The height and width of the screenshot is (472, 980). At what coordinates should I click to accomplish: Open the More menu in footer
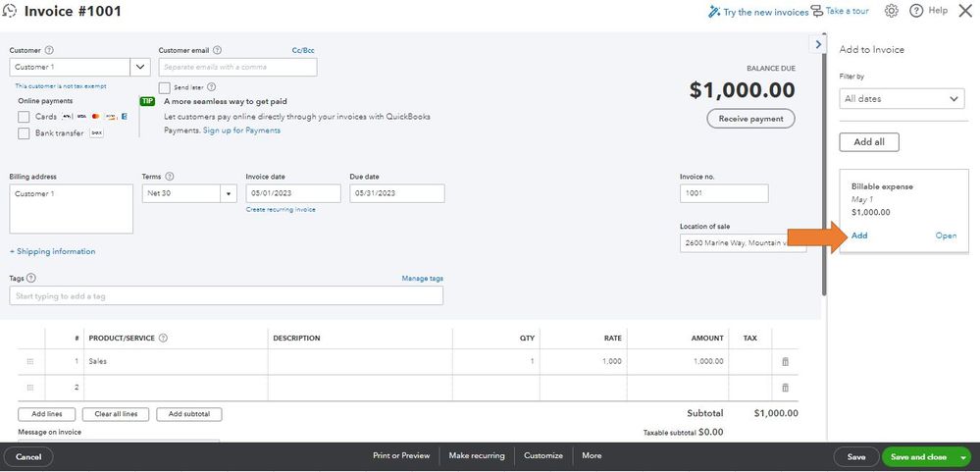(592, 456)
